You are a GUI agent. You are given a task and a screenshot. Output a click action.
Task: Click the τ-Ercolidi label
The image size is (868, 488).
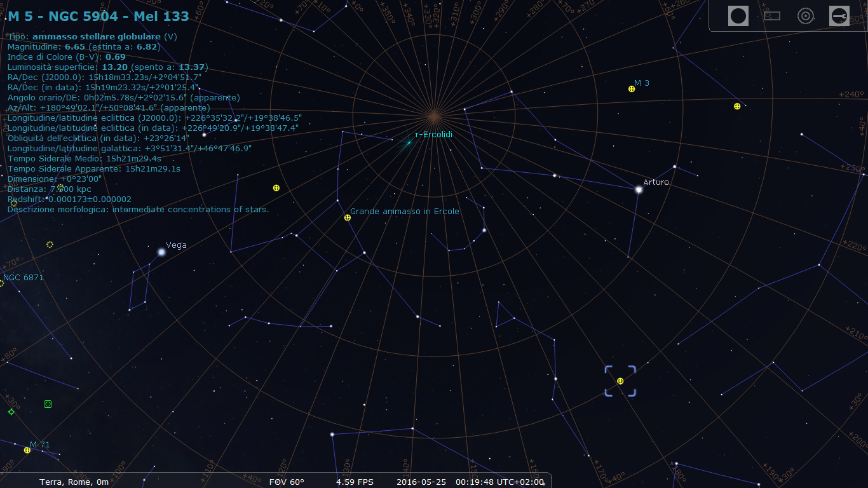pyautogui.click(x=433, y=135)
